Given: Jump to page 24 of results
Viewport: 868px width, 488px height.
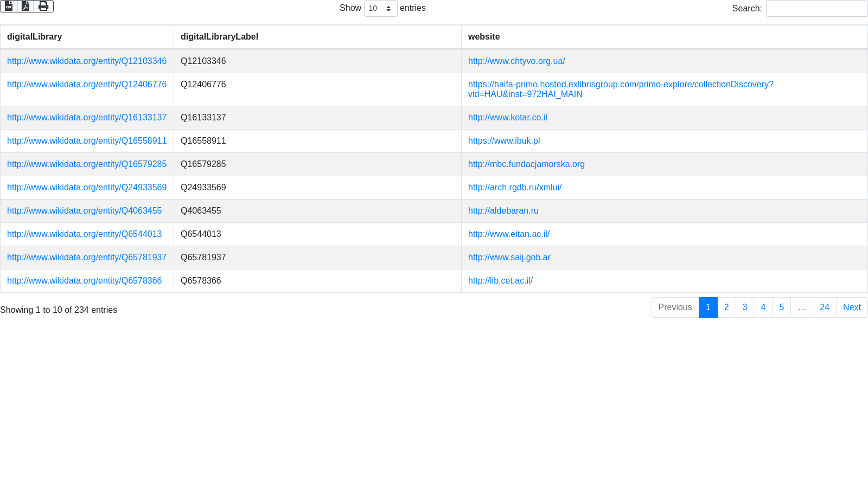Looking at the screenshot, I should [824, 307].
